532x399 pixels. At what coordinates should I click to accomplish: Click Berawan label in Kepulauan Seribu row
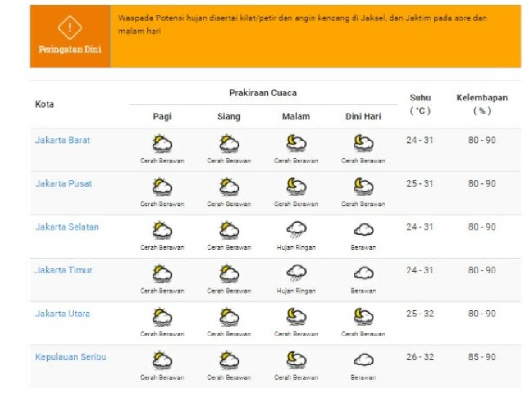pos(363,378)
